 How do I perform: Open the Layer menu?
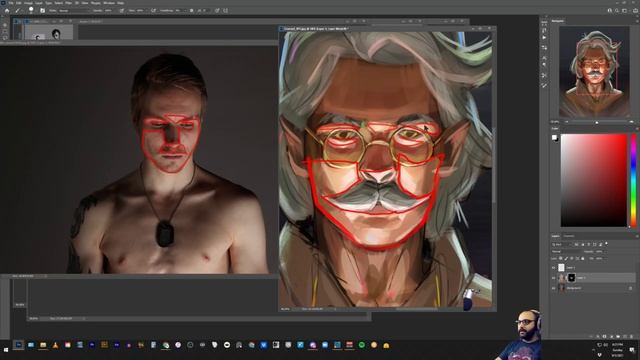(x=39, y=3)
